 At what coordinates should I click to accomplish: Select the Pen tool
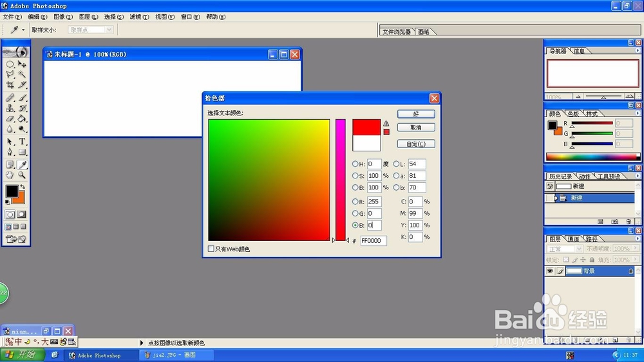(x=10, y=152)
